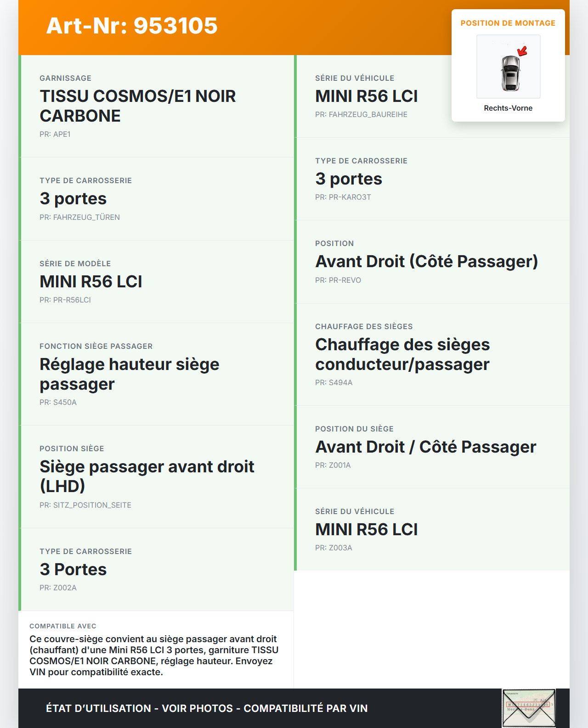The width and height of the screenshot is (588, 728).
Task: Select the TISSU COSMOS/E1 NOIR CARBONE value
Action: (137, 106)
